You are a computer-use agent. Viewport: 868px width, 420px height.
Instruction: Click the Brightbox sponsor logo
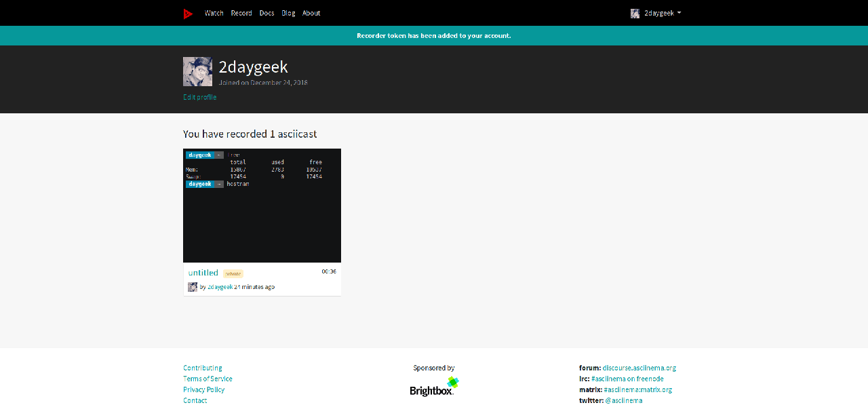coord(434,387)
